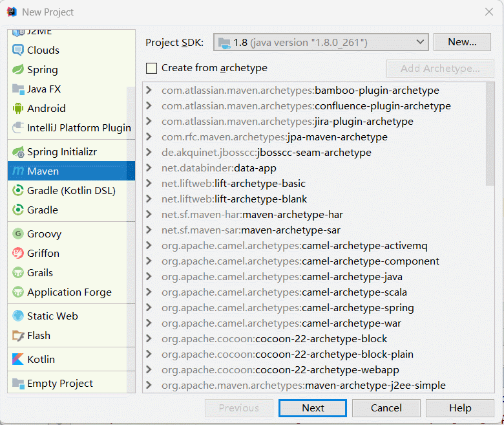Expand bamboo-plugin-archetype row

click(x=149, y=90)
